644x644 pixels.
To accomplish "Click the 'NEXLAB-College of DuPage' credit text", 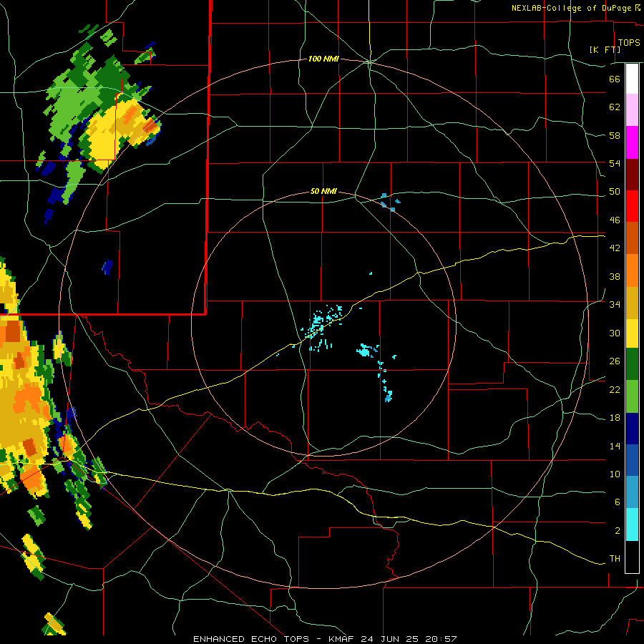I will click(x=571, y=8).
